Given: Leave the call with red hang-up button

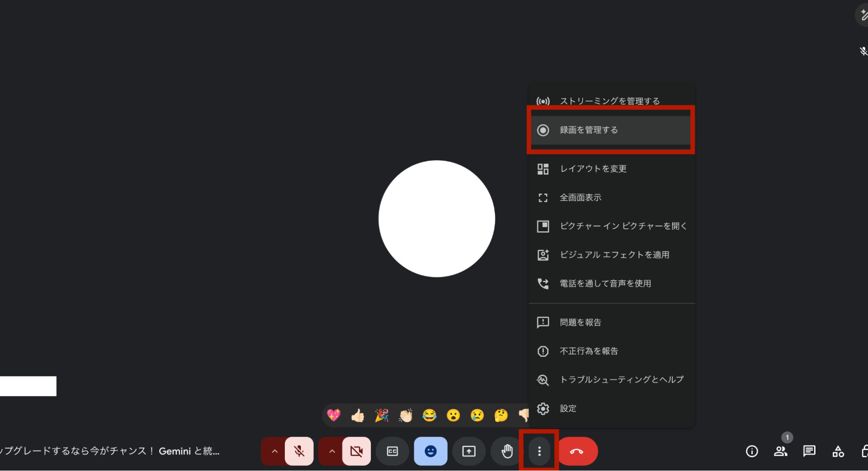Looking at the screenshot, I should coord(577,451).
